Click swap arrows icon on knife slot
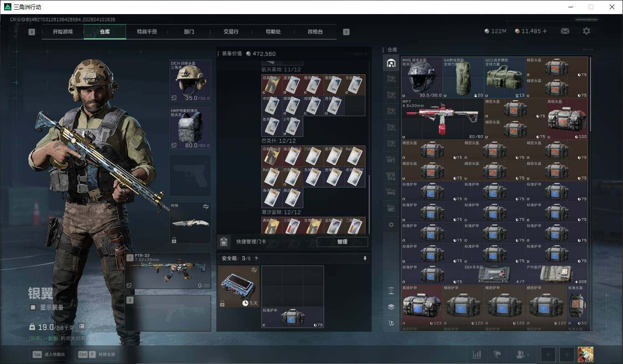Image resolution: width=623 pixels, height=364 pixels. pos(205,207)
